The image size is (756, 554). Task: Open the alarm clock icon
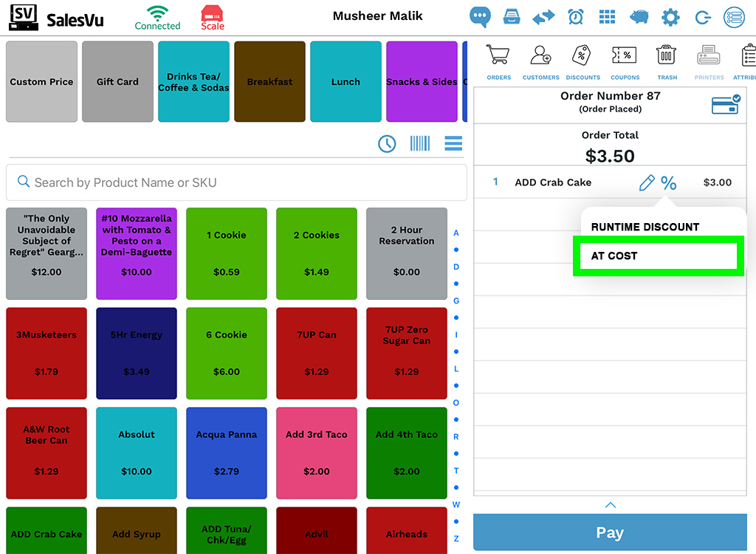point(576,17)
